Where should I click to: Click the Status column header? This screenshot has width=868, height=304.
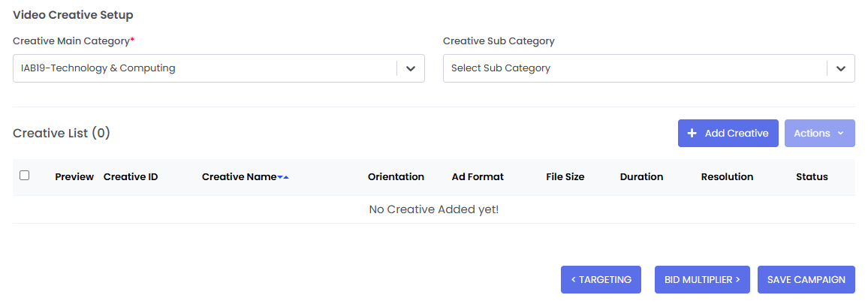[812, 177]
